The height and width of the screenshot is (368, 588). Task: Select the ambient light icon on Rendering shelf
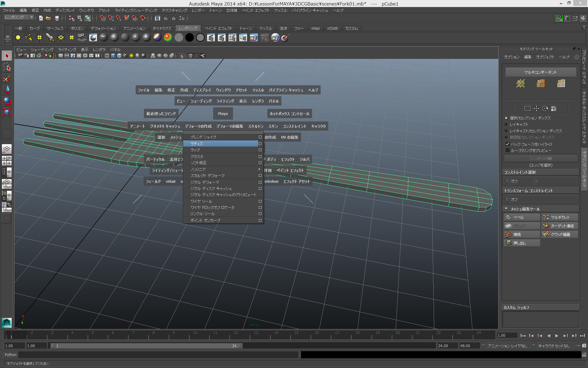tap(18, 37)
